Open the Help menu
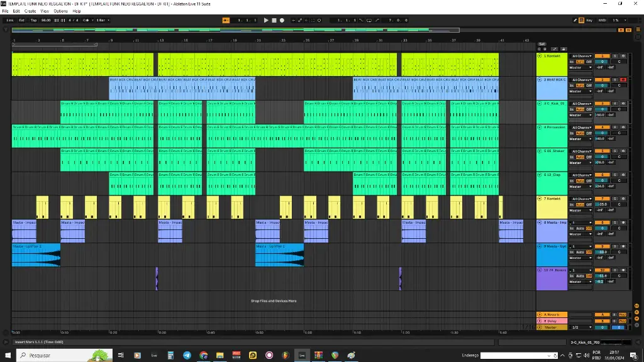 click(76, 11)
